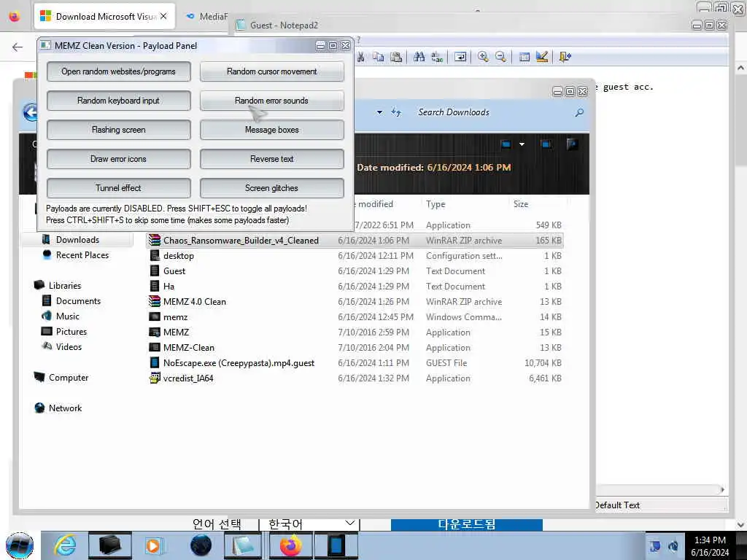The width and height of the screenshot is (747, 560).
Task: Launch Internet Explorer from the taskbar
Action: coord(64,545)
